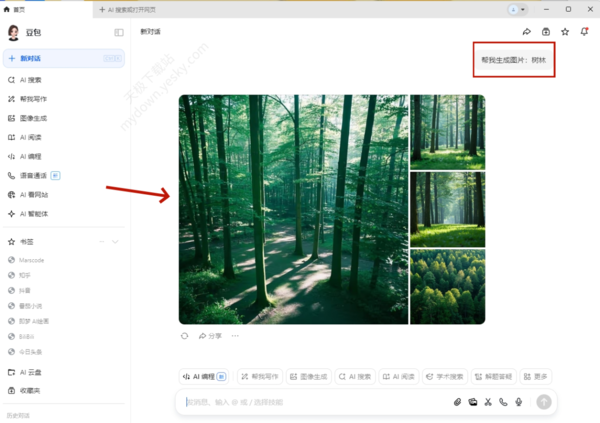Viewport: 600px width, 423px height.
Task: Open the more options ellipsis below images
Action: click(x=235, y=336)
